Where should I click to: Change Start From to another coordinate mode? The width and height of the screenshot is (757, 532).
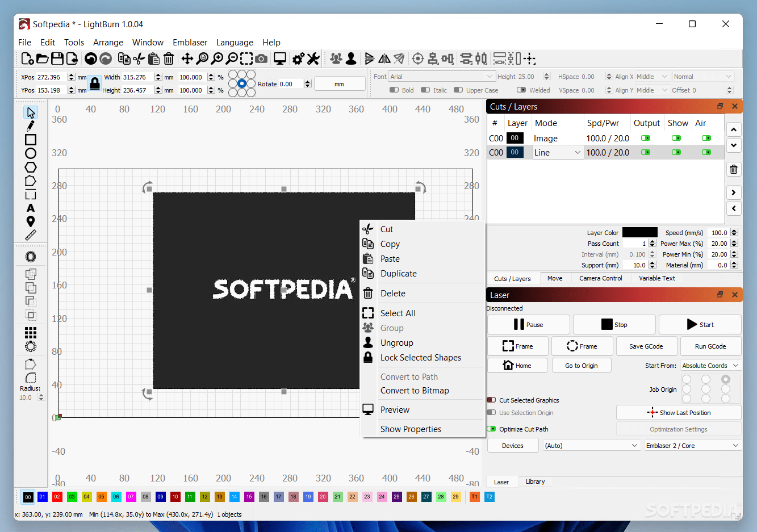[710, 365]
